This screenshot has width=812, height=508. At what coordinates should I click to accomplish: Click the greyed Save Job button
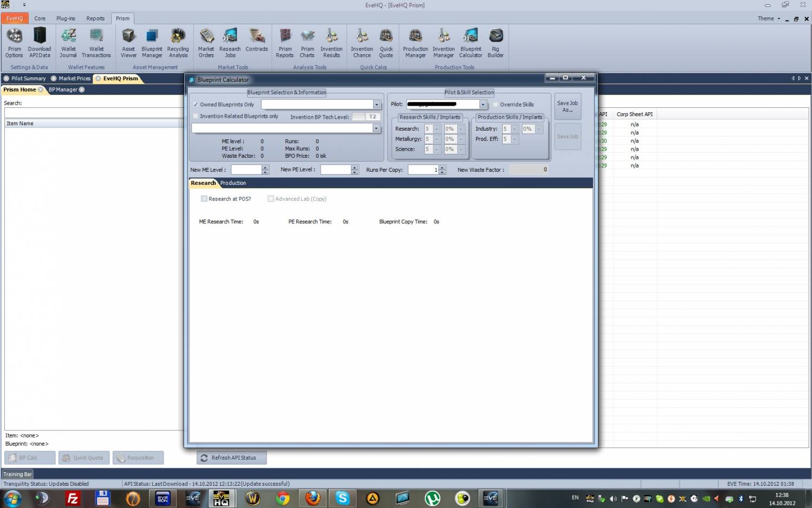click(x=568, y=137)
